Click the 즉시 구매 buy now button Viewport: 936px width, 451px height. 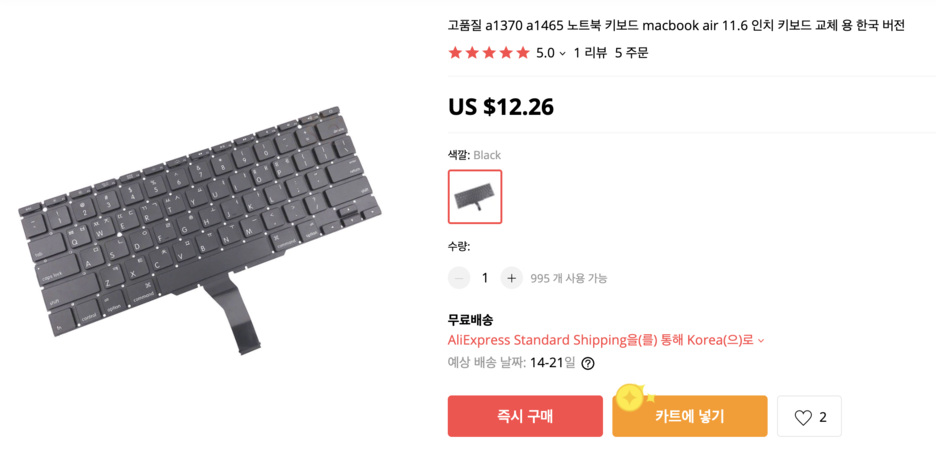[525, 416]
